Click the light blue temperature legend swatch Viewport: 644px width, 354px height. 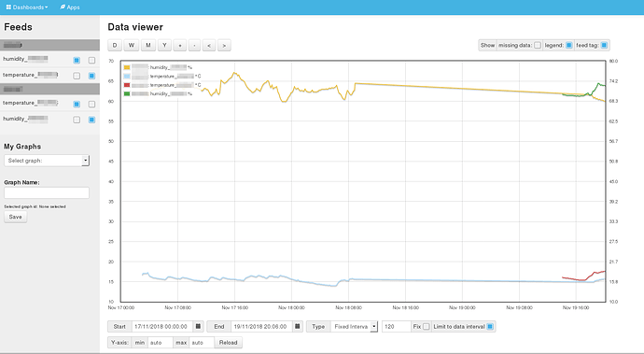(x=127, y=77)
